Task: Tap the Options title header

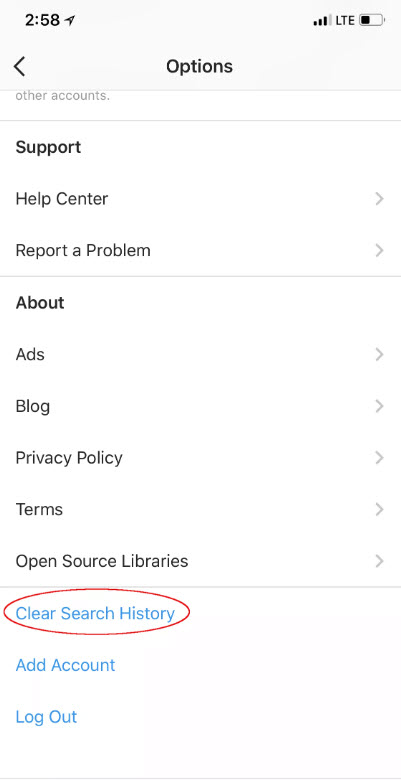Action: tap(200, 66)
